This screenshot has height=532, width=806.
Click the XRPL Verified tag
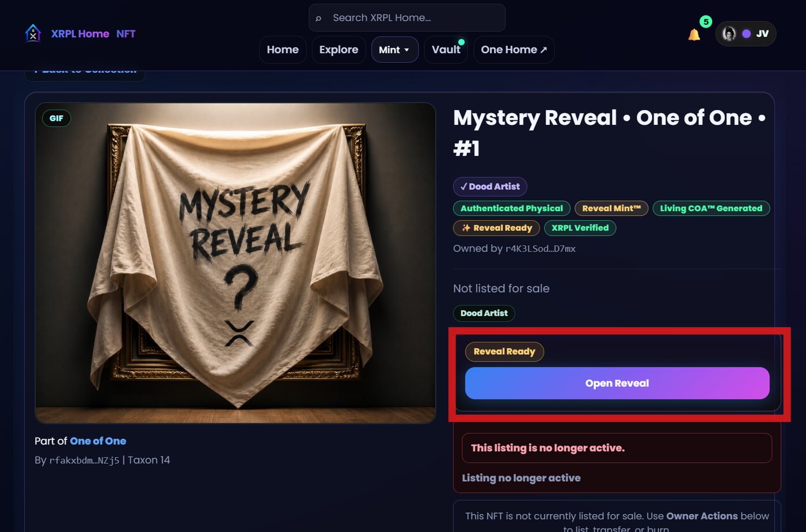[580, 228]
